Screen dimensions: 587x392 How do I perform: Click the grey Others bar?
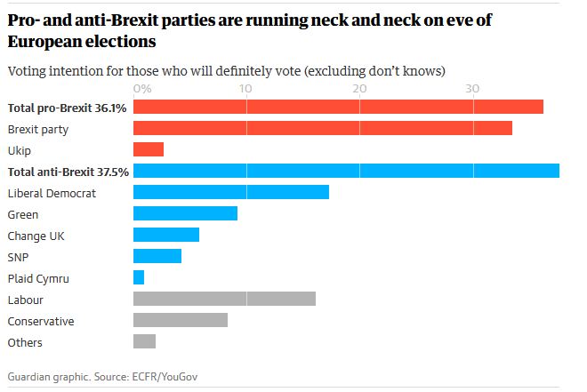point(144,341)
